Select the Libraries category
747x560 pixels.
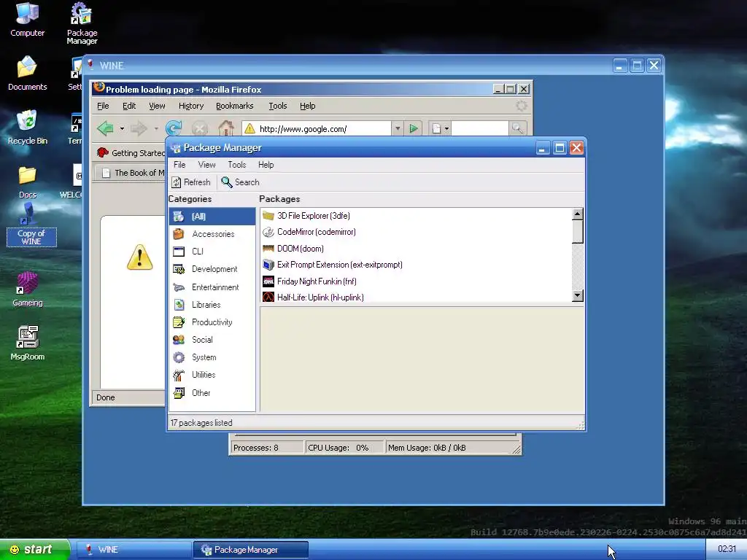click(x=212, y=305)
